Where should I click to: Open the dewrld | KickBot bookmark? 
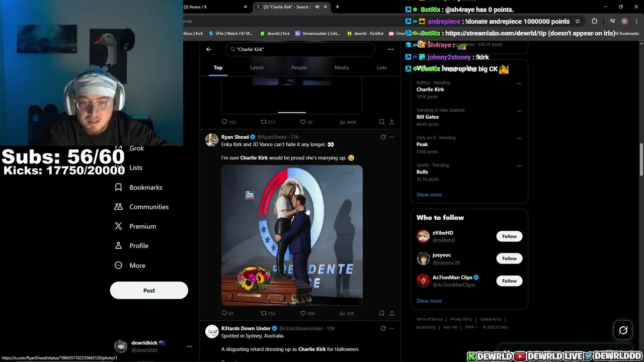[x=365, y=34]
